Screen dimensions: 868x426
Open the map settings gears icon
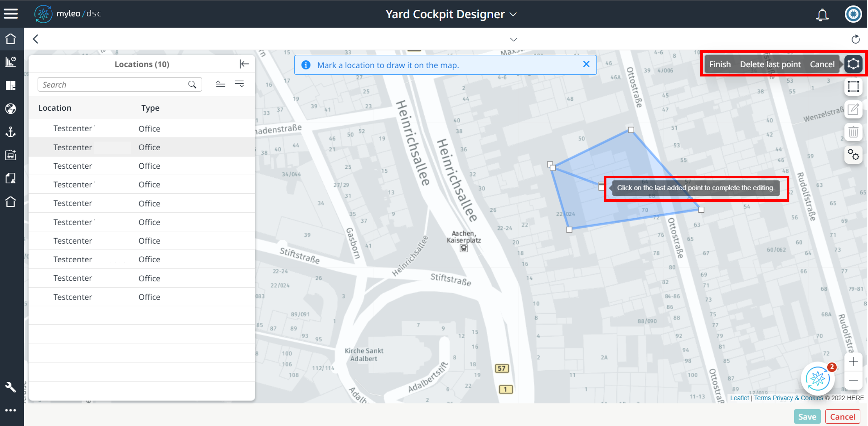click(x=853, y=155)
